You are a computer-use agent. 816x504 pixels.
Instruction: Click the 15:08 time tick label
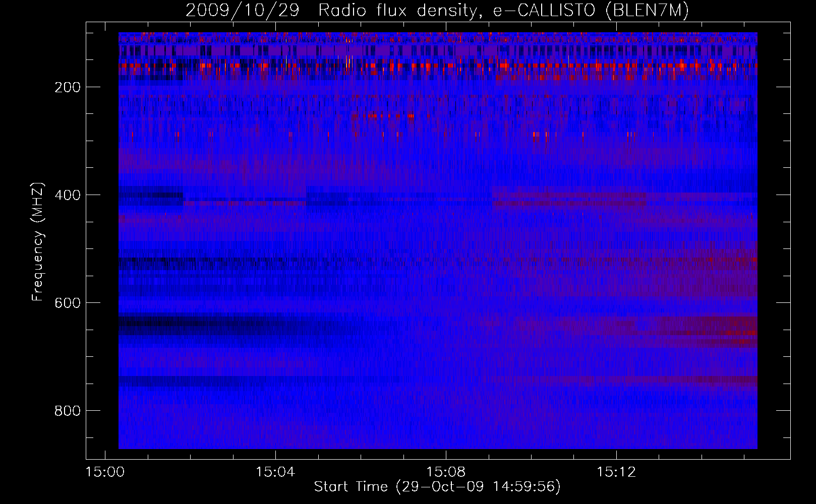tap(446, 472)
